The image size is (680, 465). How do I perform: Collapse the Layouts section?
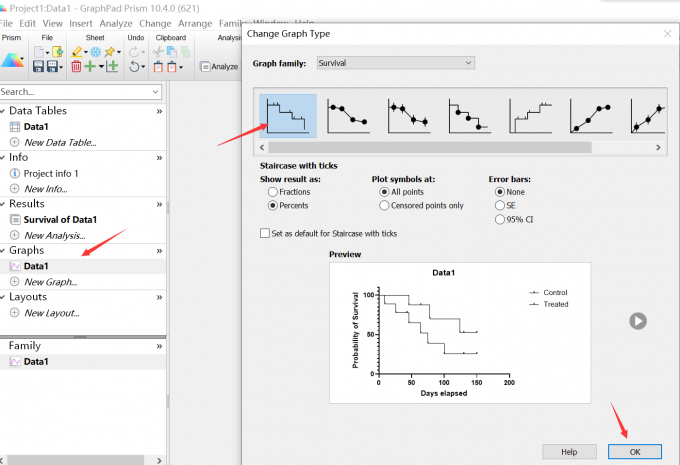(3, 297)
